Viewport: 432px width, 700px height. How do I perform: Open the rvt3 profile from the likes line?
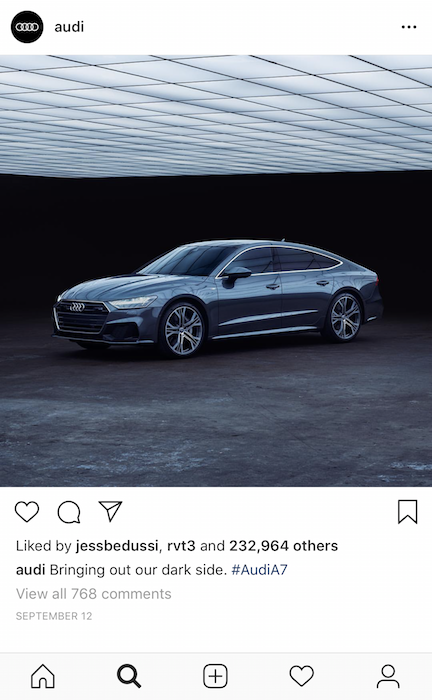tap(181, 546)
